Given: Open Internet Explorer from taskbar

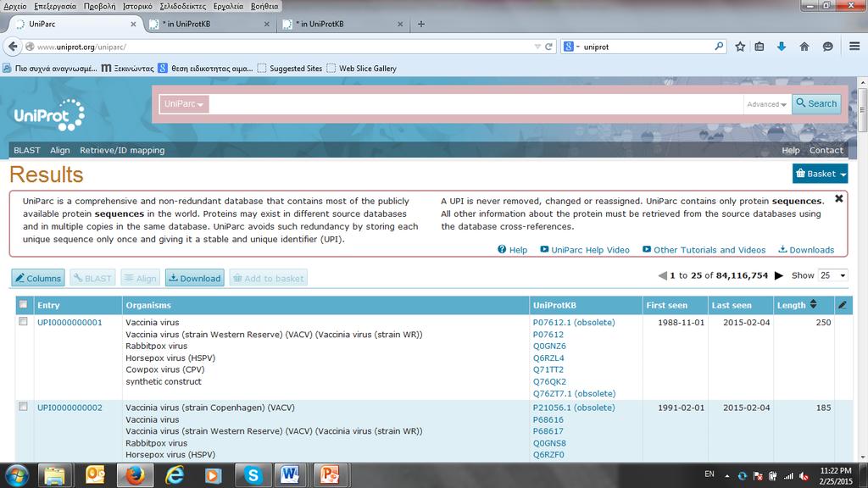Looking at the screenshot, I should [x=175, y=475].
